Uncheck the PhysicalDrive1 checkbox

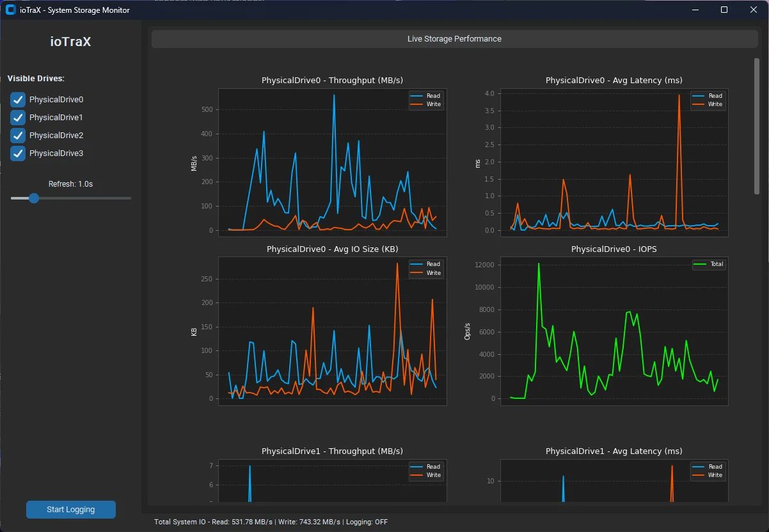pos(18,118)
